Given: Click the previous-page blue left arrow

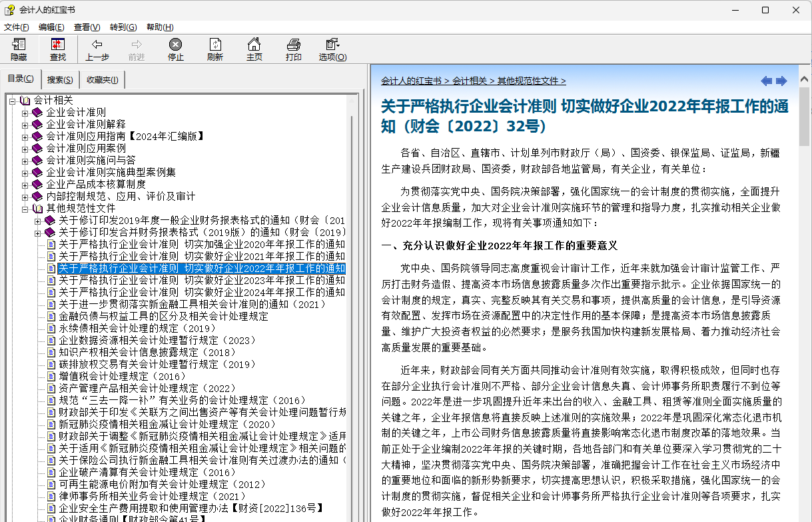Looking at the screenshot, I should coord(766,81).
